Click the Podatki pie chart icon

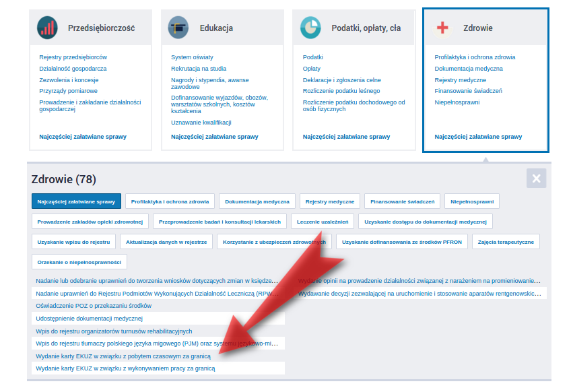tap(310, 28)
